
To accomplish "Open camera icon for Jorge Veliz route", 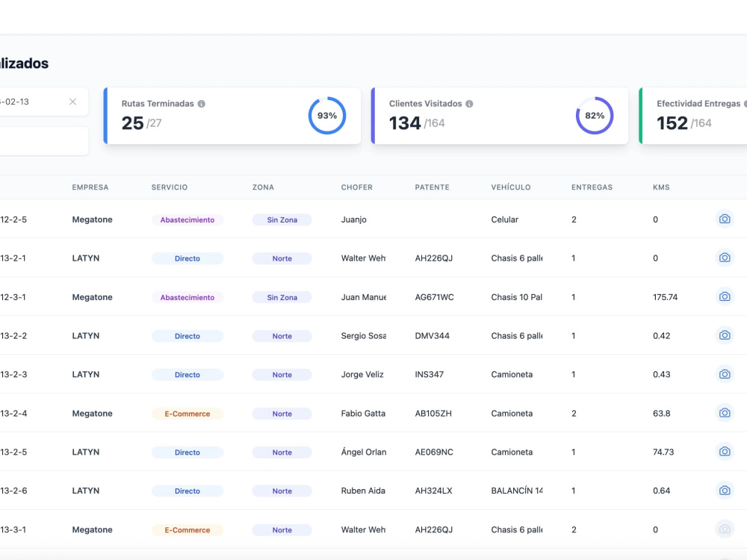I will 725,374.
